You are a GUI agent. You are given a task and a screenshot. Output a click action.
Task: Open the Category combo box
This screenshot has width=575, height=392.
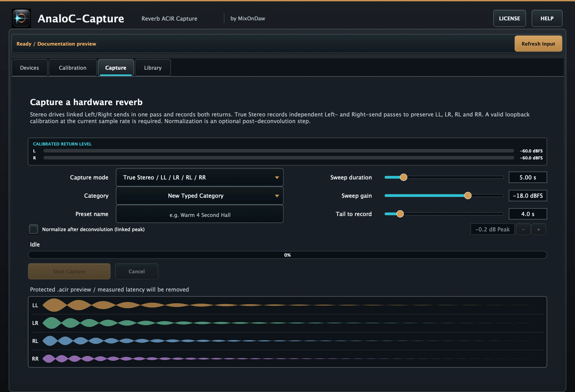coord(200,196)
